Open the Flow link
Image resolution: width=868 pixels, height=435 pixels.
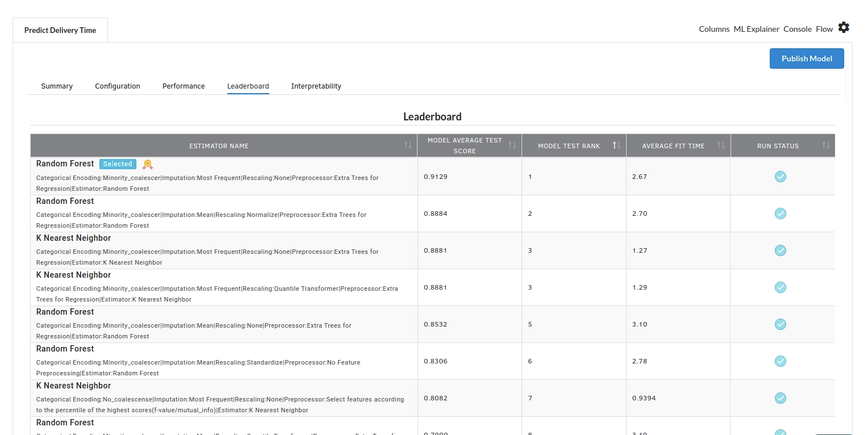pos(824,29)
